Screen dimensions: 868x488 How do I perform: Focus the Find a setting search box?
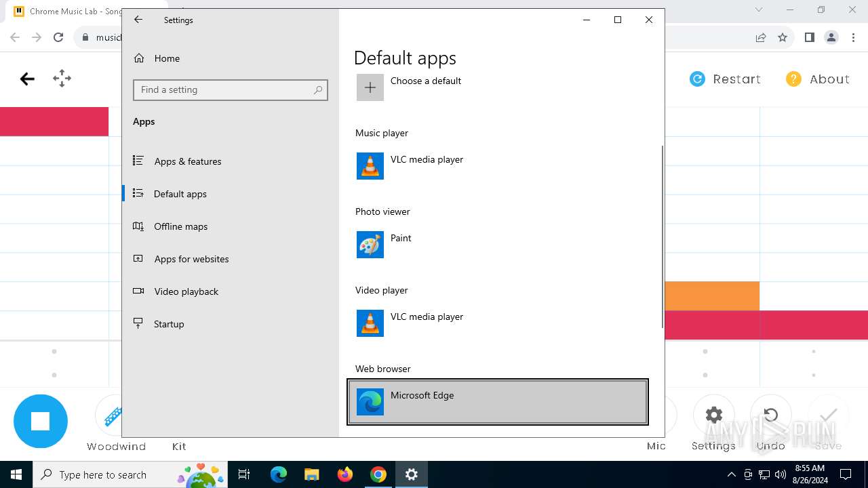[x=231, y=89]
